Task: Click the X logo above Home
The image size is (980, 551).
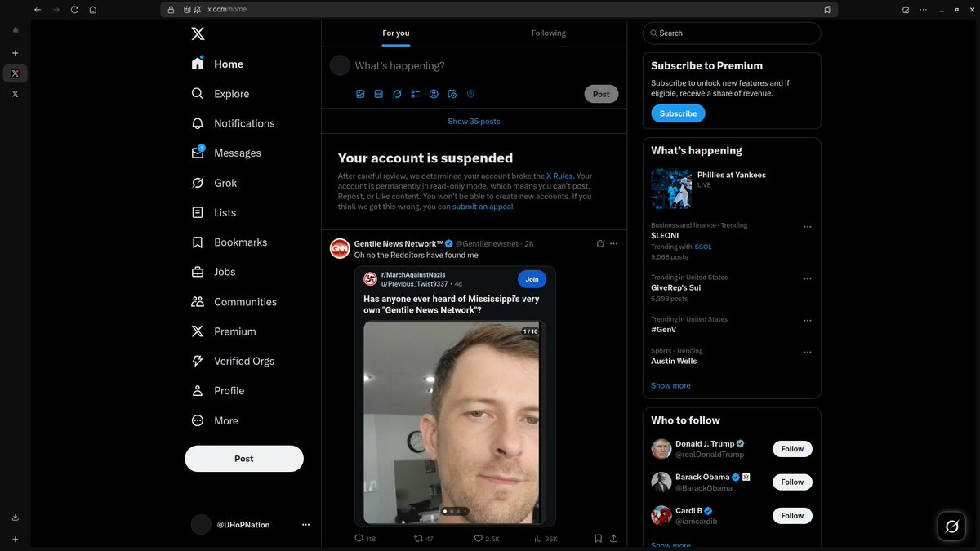Action: tap(198, 33)
